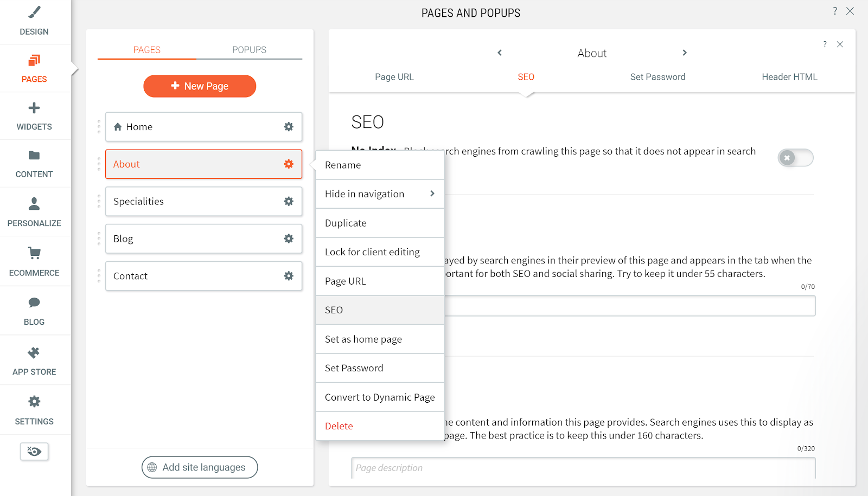
Task: Select the Ecommerce icon
Action: pyautogui.click(x=34, y=260)
